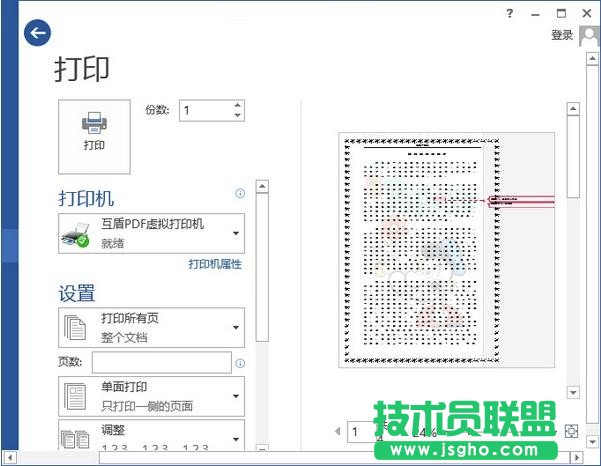Click the 页数 pages input field

[162, 362]
